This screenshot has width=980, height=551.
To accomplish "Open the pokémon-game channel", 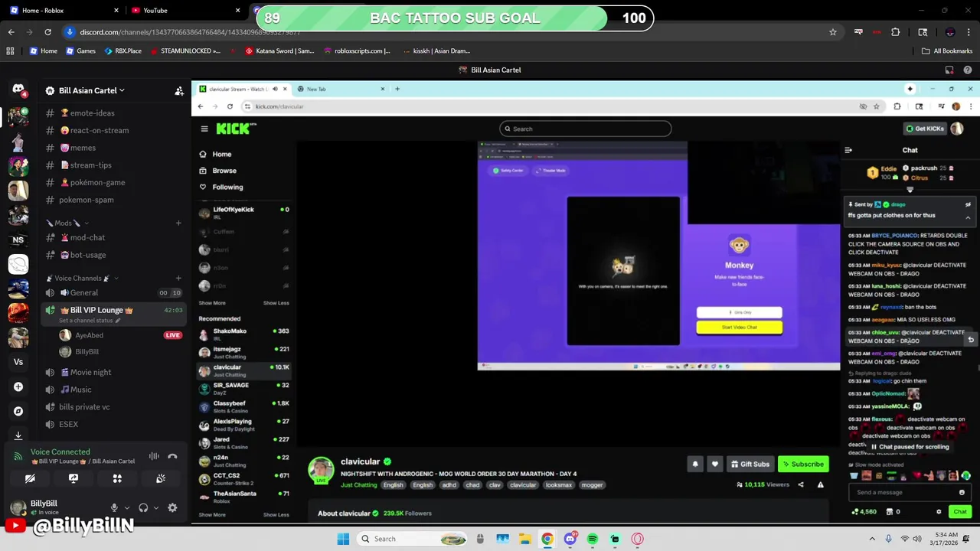I will 113,182.
